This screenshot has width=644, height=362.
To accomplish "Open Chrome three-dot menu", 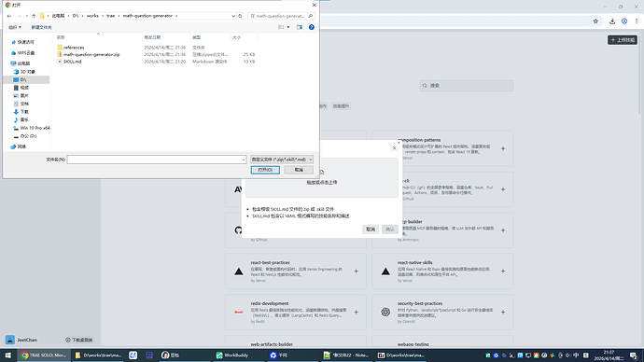I will [x=637, y=21].
